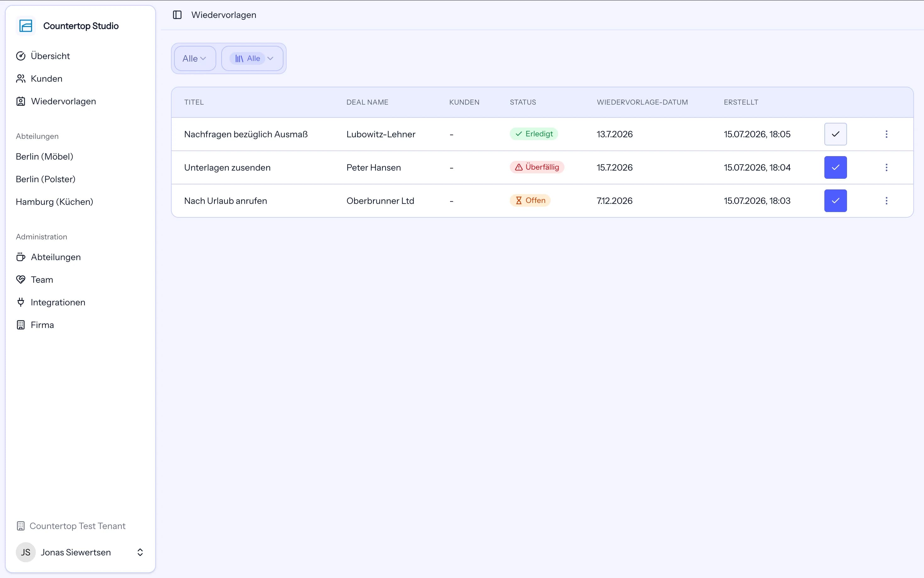Image resolution: width=924 pixels, height=578 pixels.
Task: Click the Team heart-handshake icon
Action: click(21, 280)
